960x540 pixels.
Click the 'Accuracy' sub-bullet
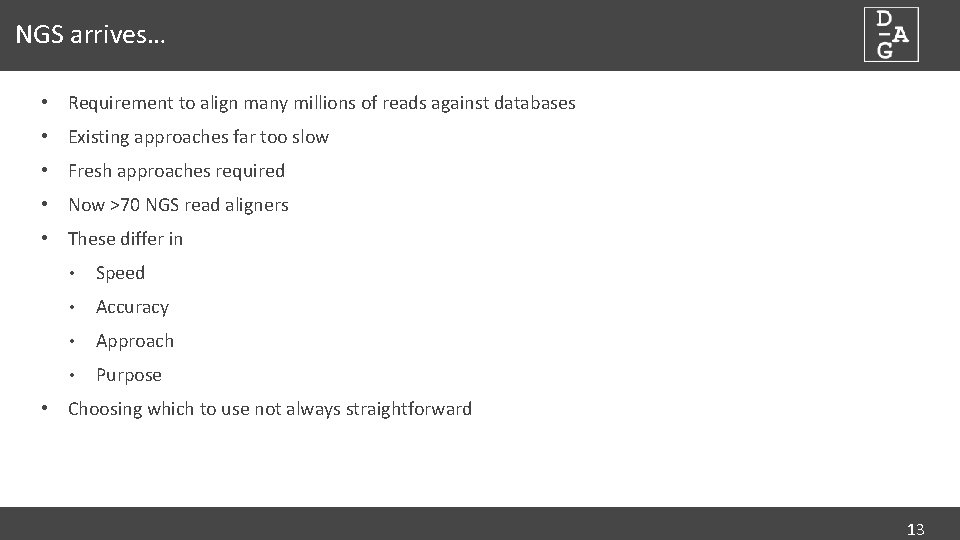132,307
